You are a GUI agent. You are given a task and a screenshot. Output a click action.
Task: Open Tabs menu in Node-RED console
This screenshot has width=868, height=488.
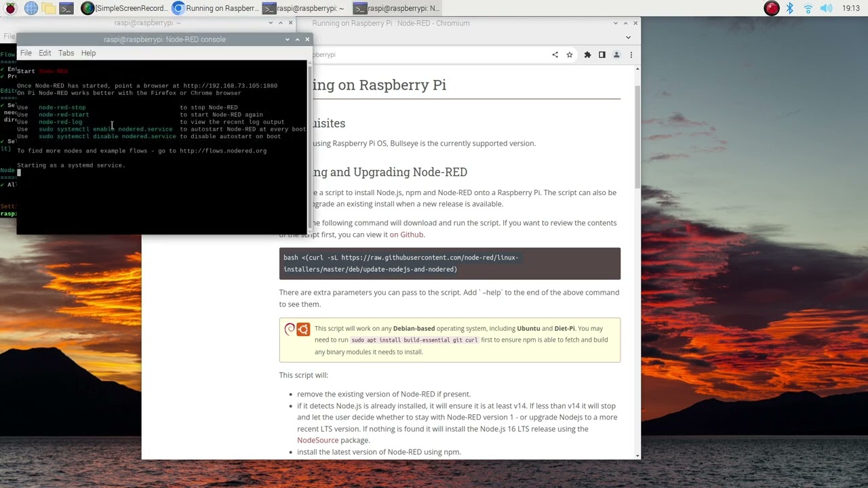pos(66,53)
